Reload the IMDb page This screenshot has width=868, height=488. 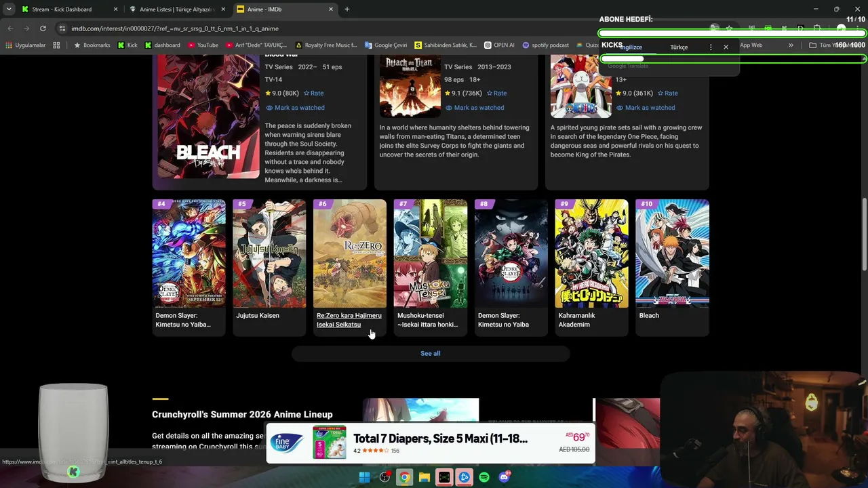43,28
